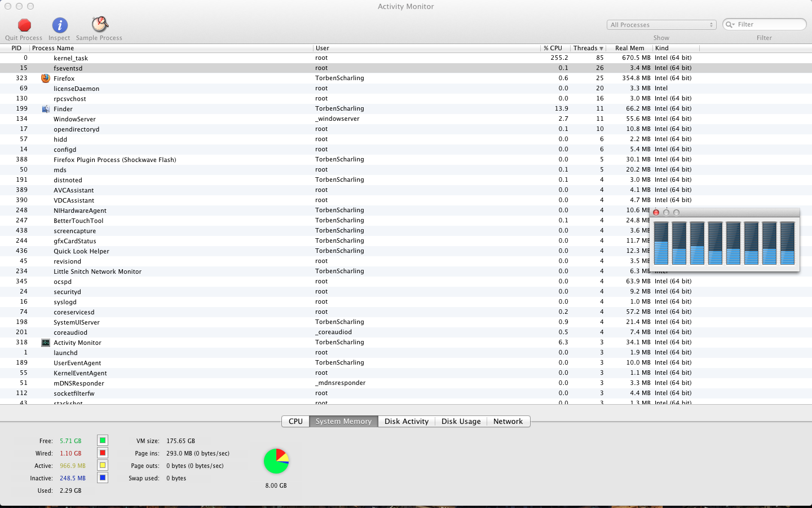
Task: Click the last CPU core bar graph
Action: [788, 243]
